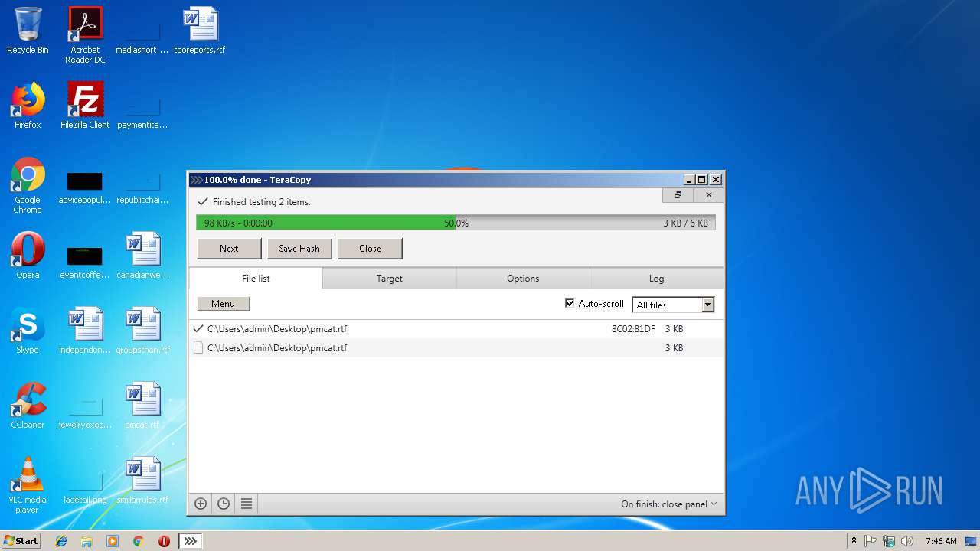Toggle the Auto-scroll checkbox
The image size is (980, 551).
[570, 303]
